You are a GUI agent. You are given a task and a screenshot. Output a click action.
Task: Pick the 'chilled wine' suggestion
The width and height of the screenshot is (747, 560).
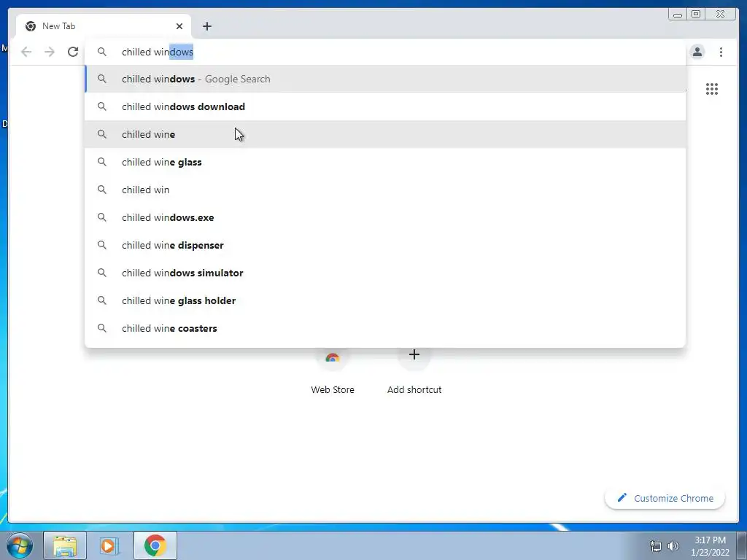click(x=385, y=134)
